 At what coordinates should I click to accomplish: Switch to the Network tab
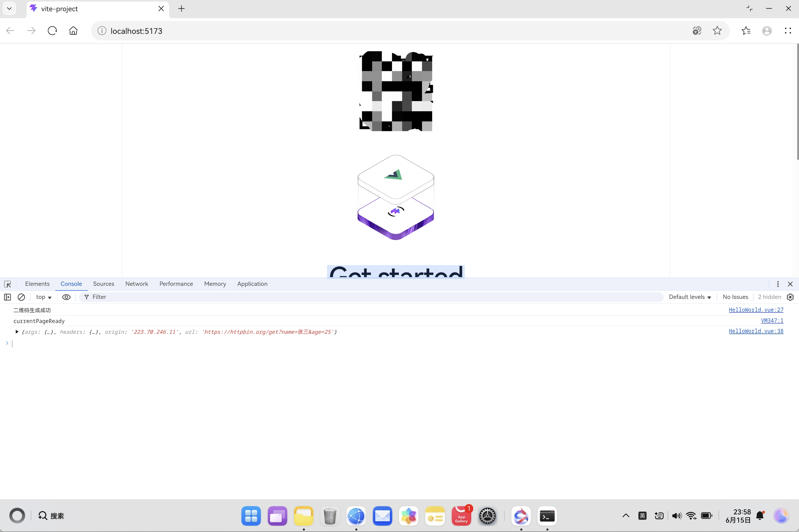pyautogui.click(x=137, y=284)
